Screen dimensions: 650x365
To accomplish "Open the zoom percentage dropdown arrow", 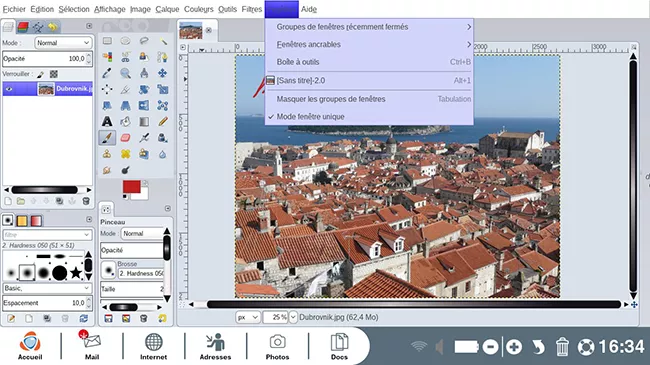I will point(293,317).
